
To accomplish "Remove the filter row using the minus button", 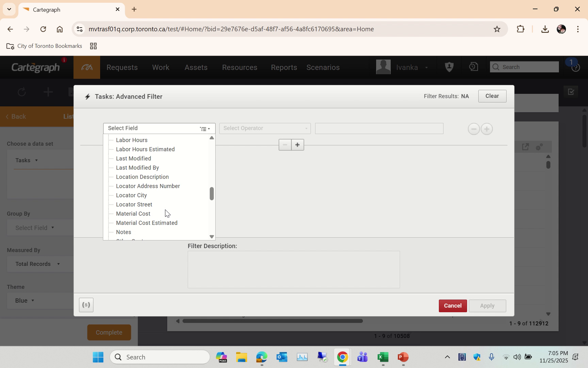I will 473,129.
